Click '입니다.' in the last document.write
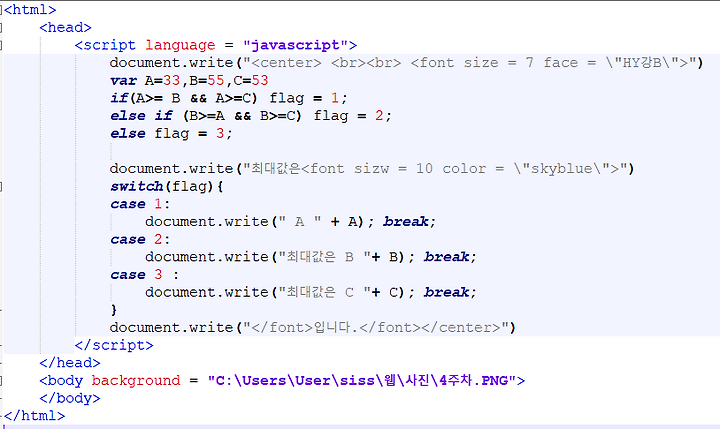Screen dimensions: 720x429 [335, 327]
